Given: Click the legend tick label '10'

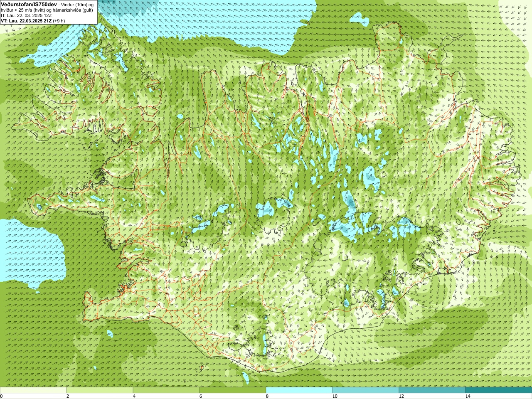Looking at the screenshot, I should pyautogui.click(x=335, y=396).
